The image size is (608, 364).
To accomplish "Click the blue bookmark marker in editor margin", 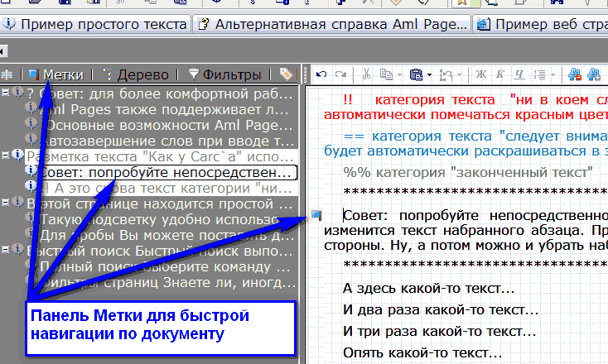I will (316, 215).
